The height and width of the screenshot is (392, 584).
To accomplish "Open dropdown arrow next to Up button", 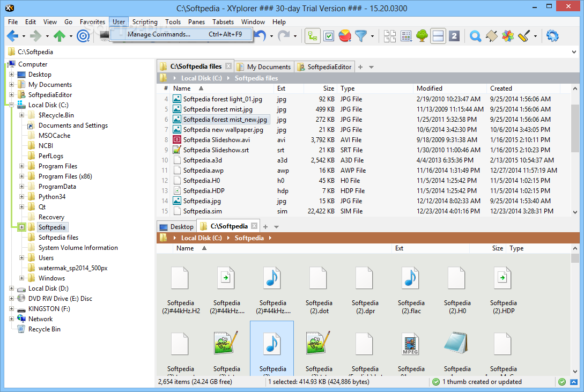I will coord(71,36).
